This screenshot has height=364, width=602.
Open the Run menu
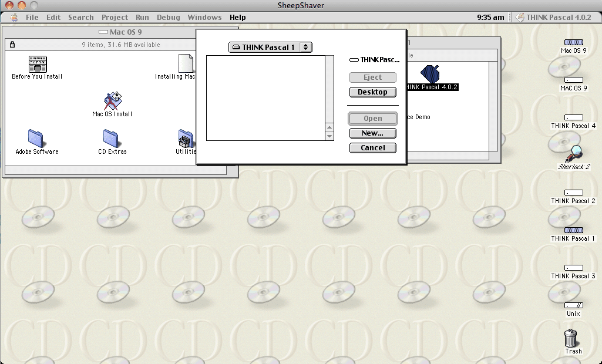(x=142, y=17)
